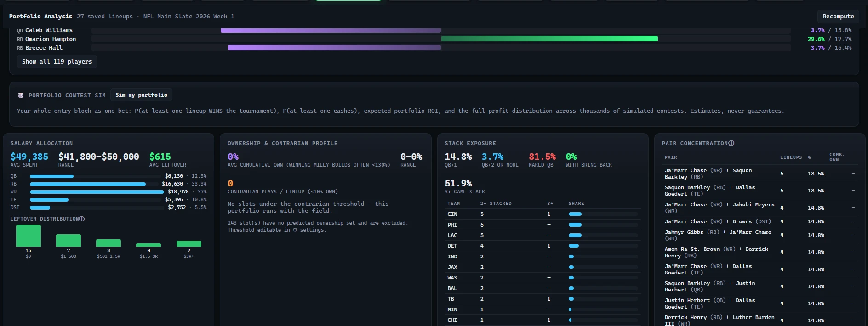Viewport: 868px width, 326px height.
Task: Click the Recompute button
Action: (x=838, y=16)
